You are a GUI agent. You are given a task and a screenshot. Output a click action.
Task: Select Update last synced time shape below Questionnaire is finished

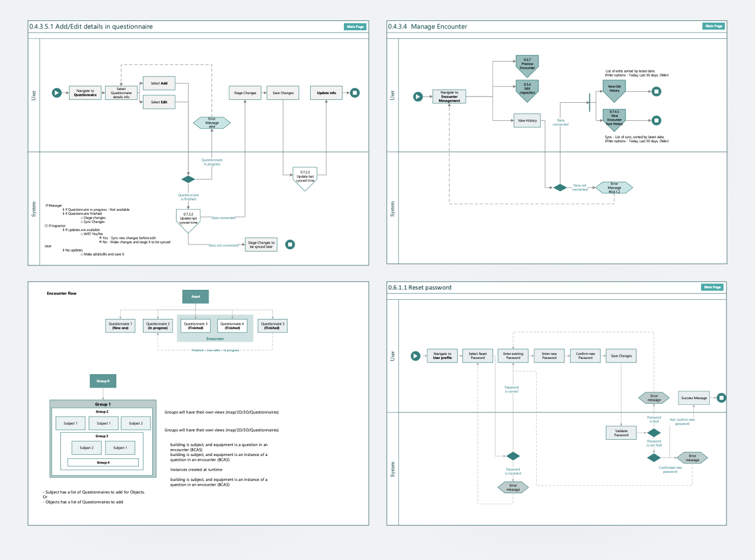pos(188,221)
